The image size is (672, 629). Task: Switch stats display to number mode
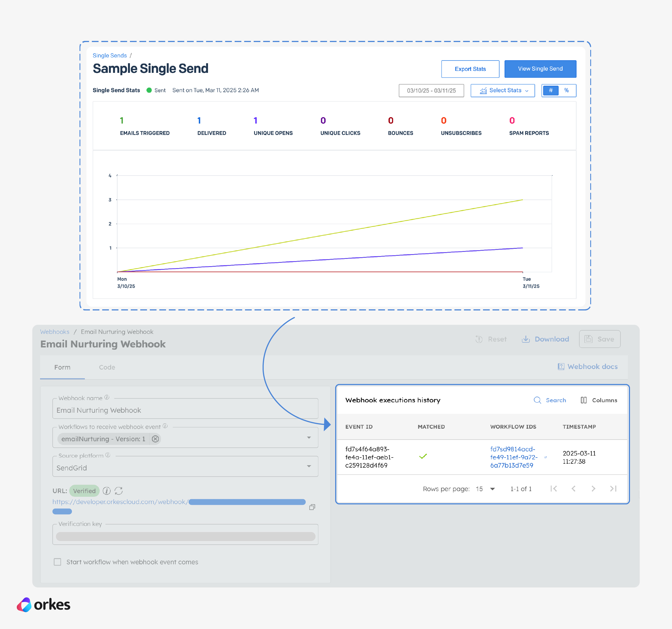click(x=551, y=90)
